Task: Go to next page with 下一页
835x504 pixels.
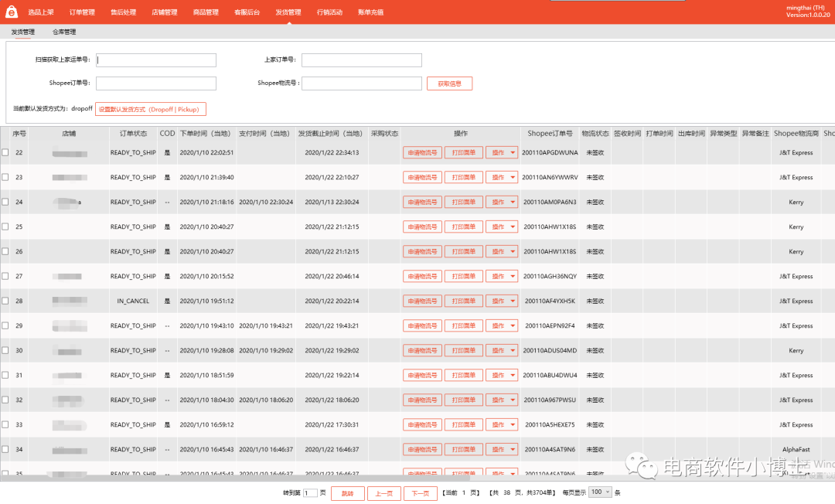Action: 420,493
